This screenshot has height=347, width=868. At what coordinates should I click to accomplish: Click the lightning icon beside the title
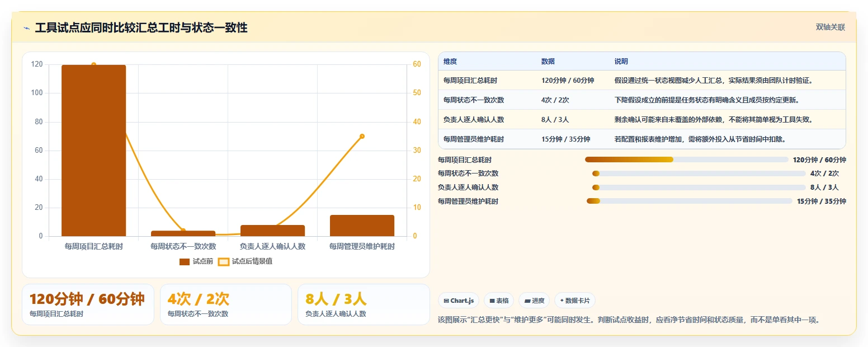pyautogui.click(x=26, y=28)
